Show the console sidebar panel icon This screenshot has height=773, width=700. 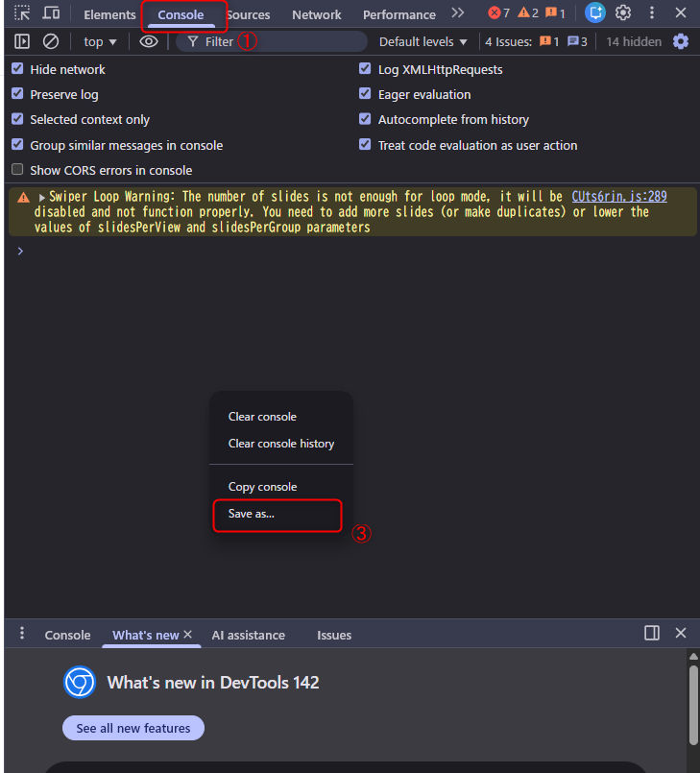(x=22, y=41)
